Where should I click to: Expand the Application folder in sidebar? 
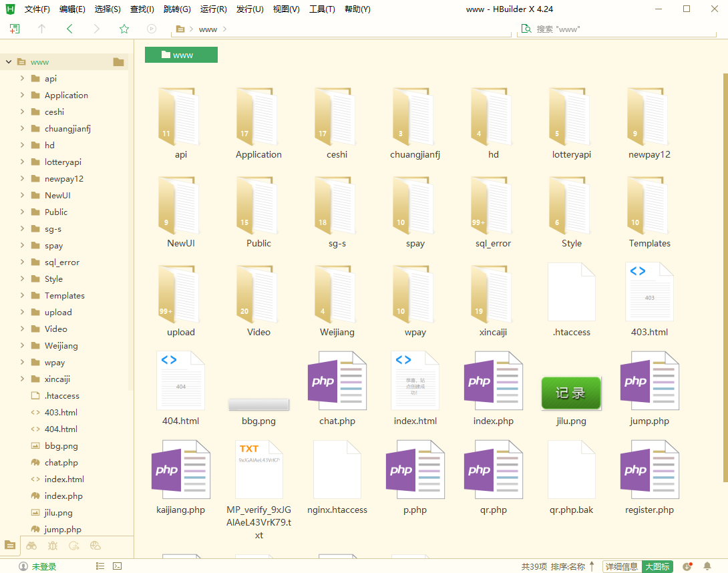click(x=22, y=95)
